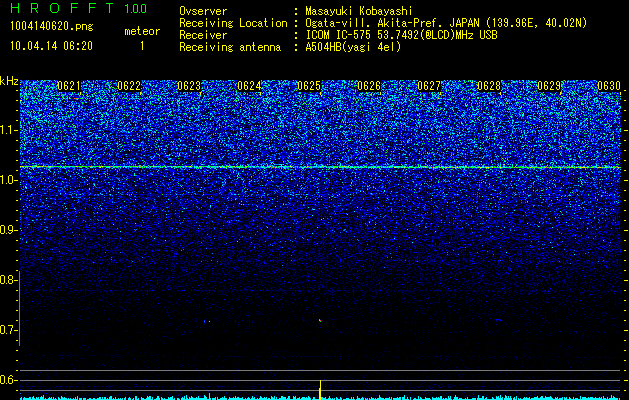Viewport: 629px width, 400px height.
Task: Click the Ovserver label
Action: point(203,11)
